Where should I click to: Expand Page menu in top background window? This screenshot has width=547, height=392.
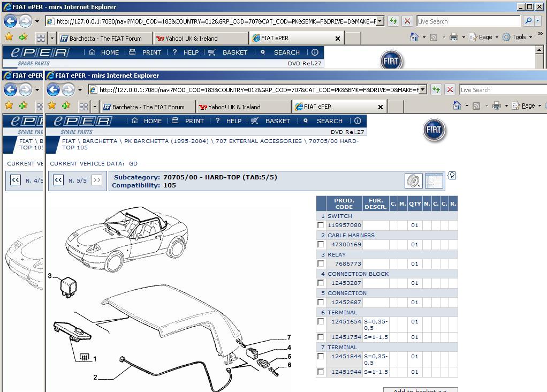point(484,37)
